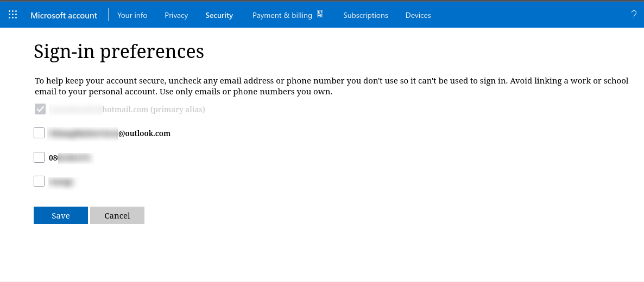Cancel the sign-in preference changes
Screen dimensions: 644x282
[117, 215]
